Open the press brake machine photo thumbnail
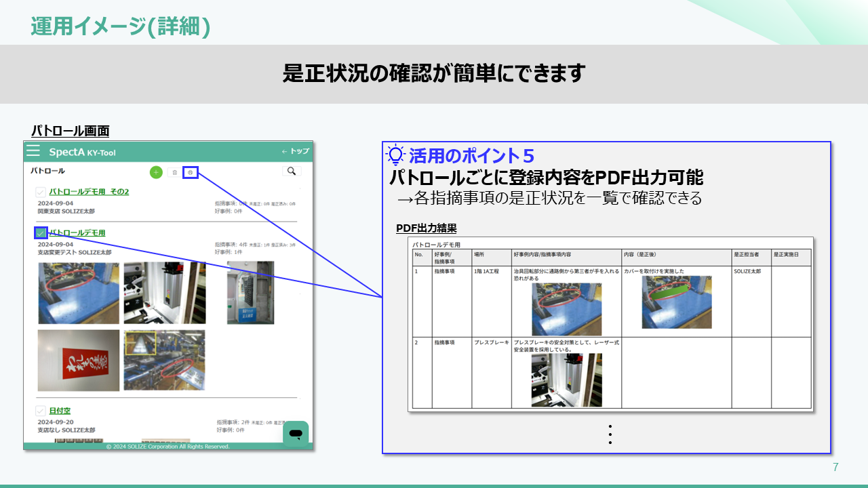This screenshot has width=868, height=488. click(164, 292)
